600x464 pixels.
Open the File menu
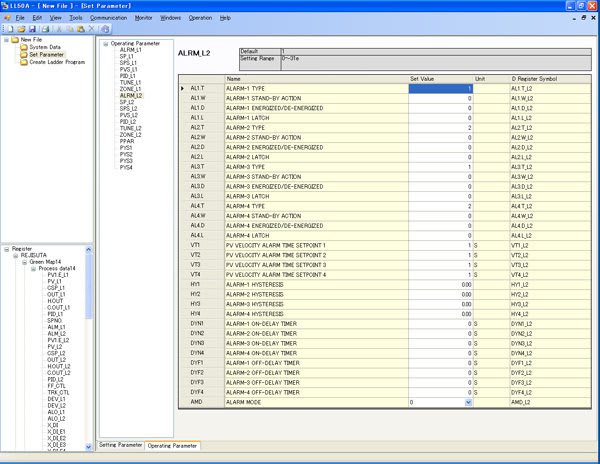click(20, 18)
